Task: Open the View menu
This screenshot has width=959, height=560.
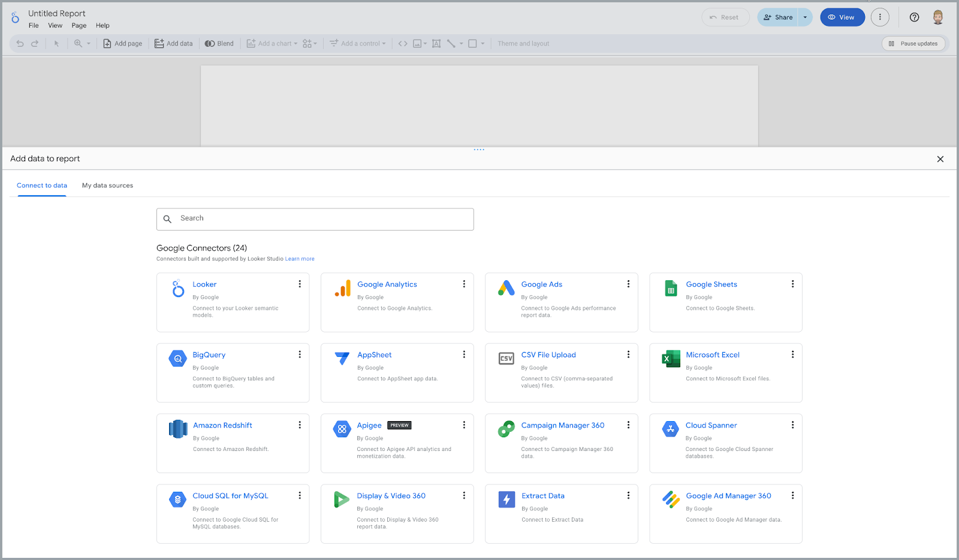Action: tap(55, 26)
